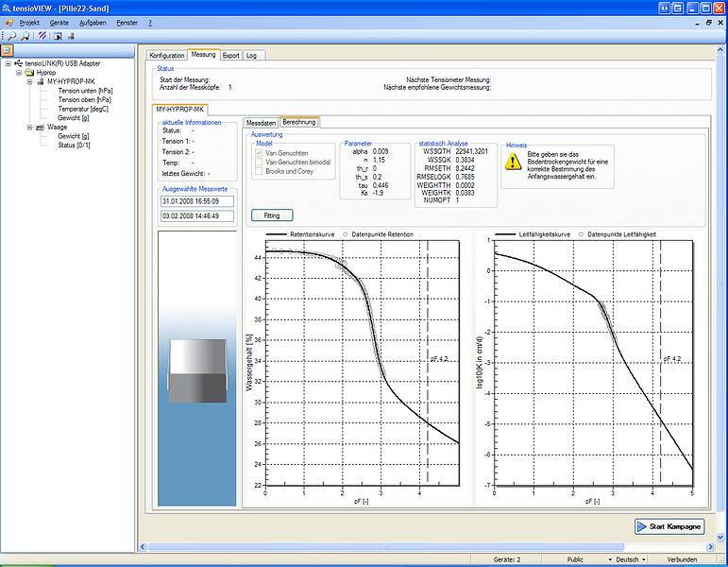Switch to the Log tab
The image size is (728, 567).
click(251, 56)
